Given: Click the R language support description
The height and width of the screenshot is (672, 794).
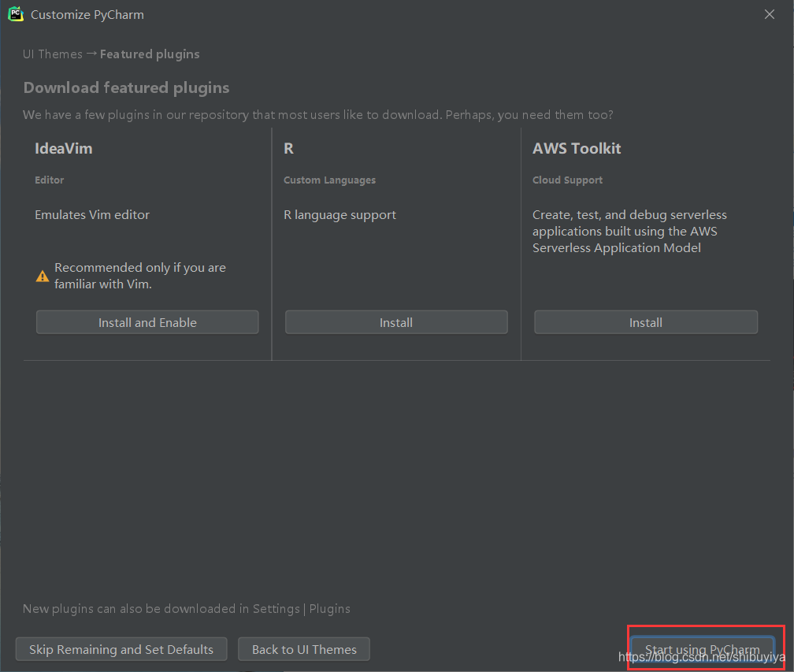Looking at the screenshot, I should point(339,215).
